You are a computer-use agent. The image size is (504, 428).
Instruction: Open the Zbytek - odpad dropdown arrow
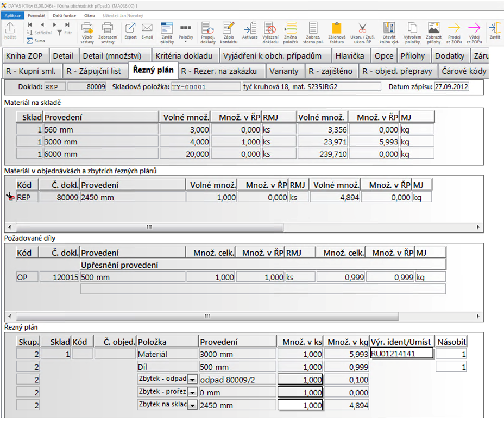pyautogui.click(x=192, y=379)
